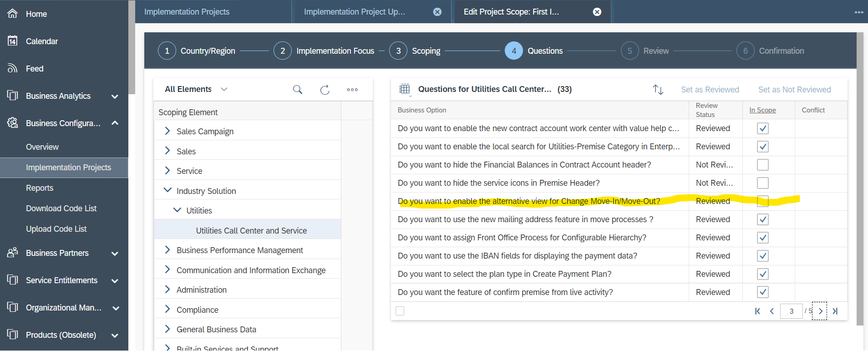
Task: Close the Implementation Project Update tab
Action: [x=437, y=12]
